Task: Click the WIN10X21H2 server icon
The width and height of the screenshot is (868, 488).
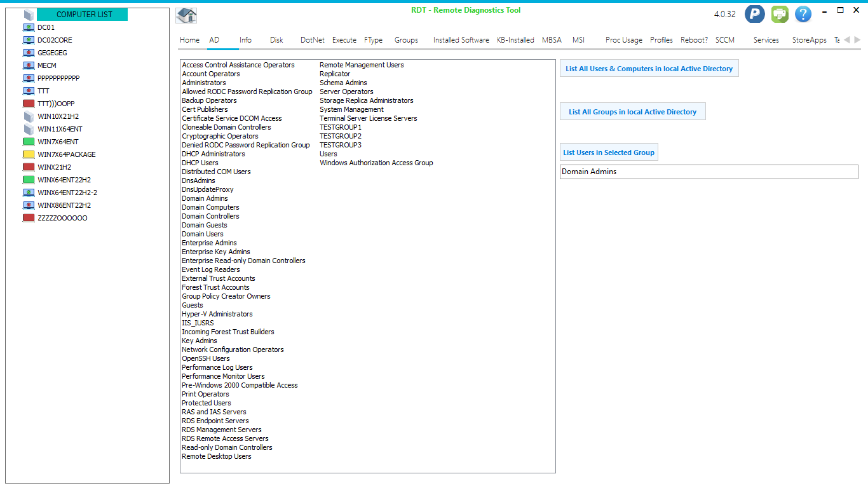Action: (x=29, y=116)
